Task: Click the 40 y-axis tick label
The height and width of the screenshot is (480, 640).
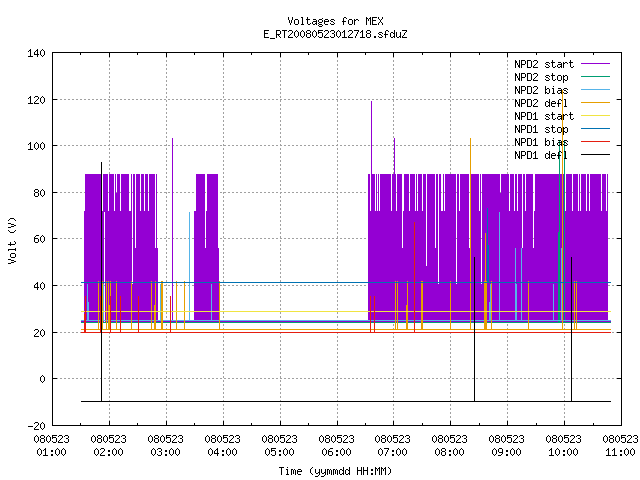Action: [39, 286]
